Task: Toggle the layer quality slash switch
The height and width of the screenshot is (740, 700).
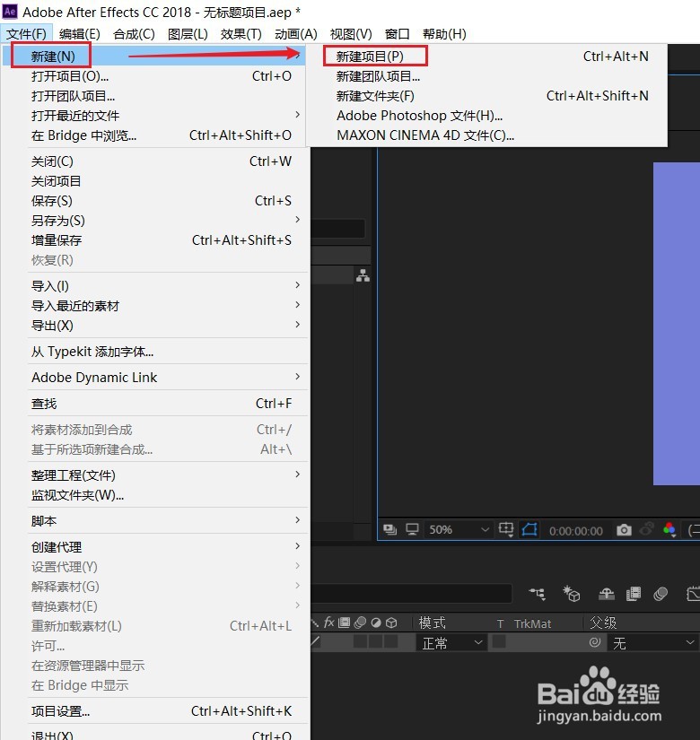Action: coord(315,641)
